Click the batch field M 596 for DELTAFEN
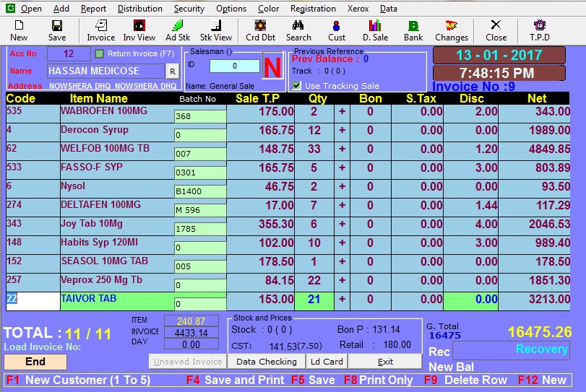This screenshot has width=586, height=392. point(200,210)
